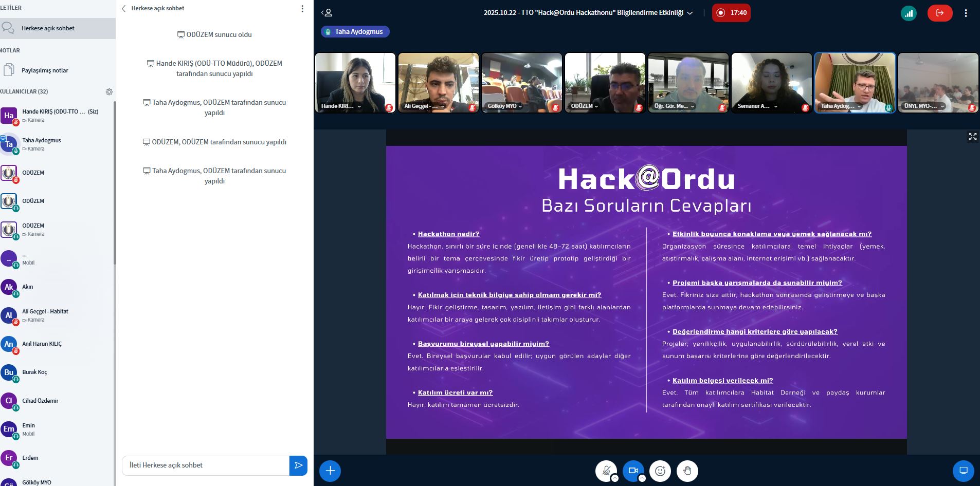Click the message input field
The width and height of the screenshot is (980, 486).
pos(206,465)
